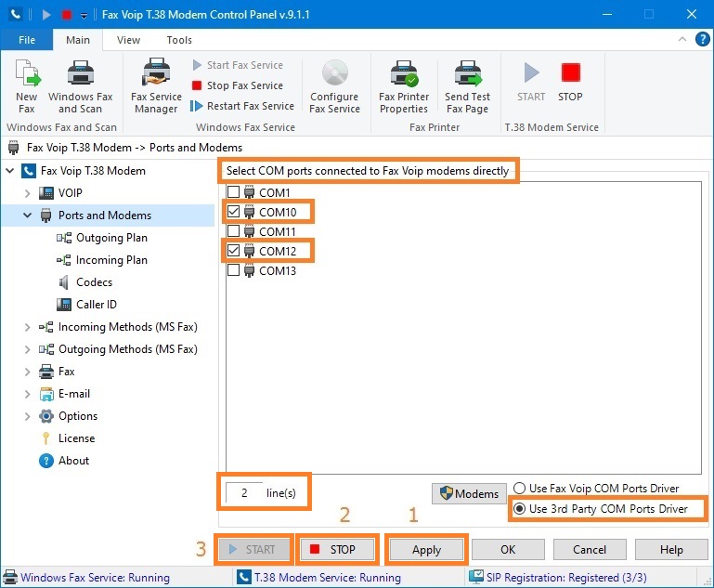The height and width of the screenshot is (588, 714).
Task: Select E-mail tree item
Action: click(x=64, y=394)
